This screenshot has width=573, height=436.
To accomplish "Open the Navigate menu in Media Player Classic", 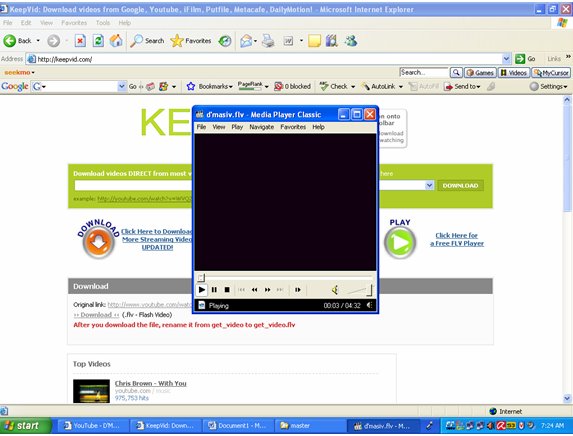I will [x=262, y=127].
